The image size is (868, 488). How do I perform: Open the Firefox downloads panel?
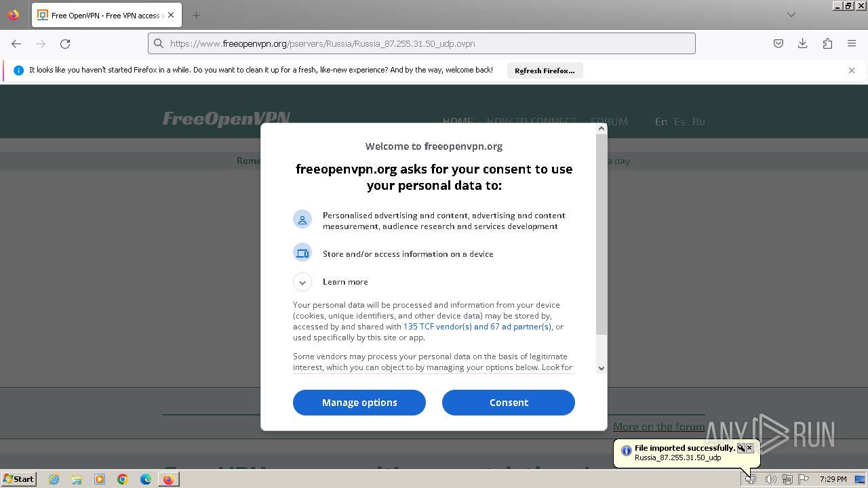tap(803, 43)
